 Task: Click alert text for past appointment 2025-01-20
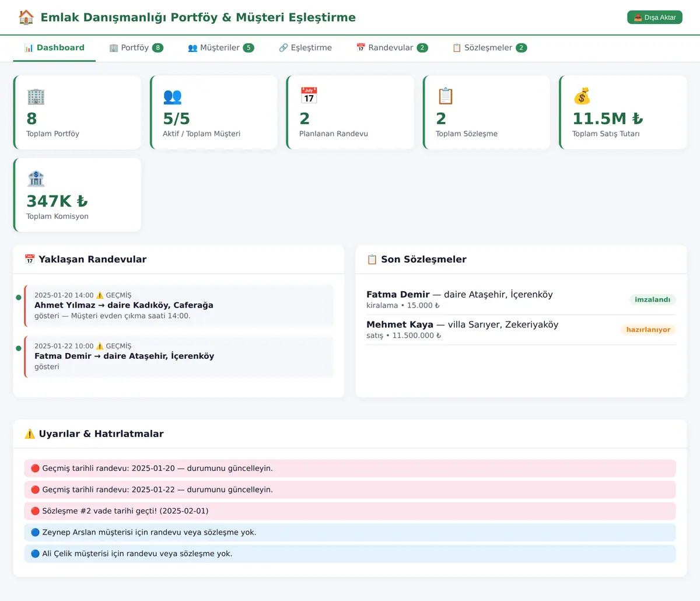tap(157, 468)
